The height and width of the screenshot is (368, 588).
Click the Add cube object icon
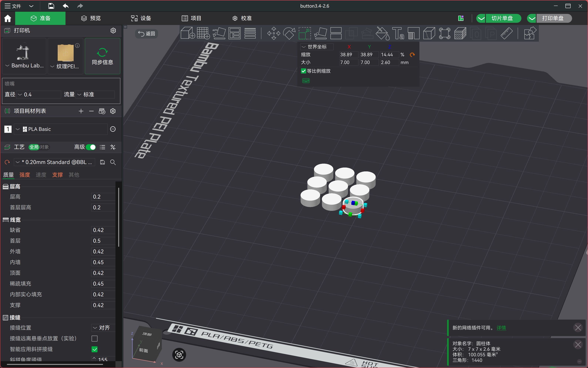(188, 33)
